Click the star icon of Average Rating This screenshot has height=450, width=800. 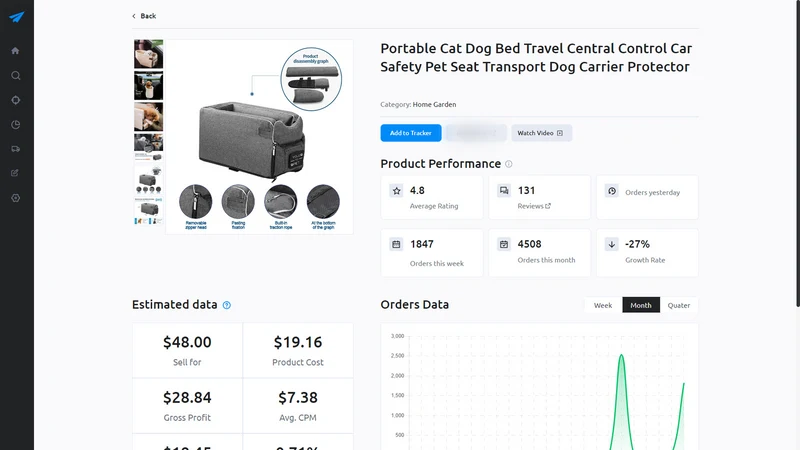(x=396, y=191)
